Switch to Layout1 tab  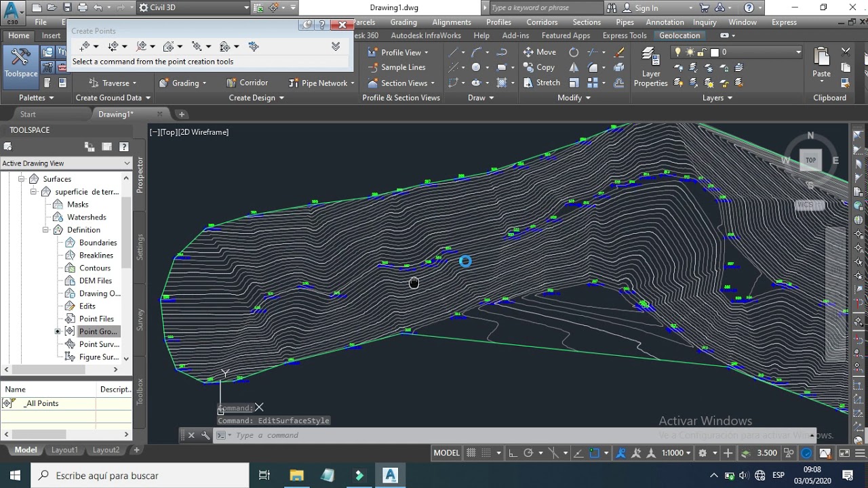pyautogui.click(x=64, y=450)
